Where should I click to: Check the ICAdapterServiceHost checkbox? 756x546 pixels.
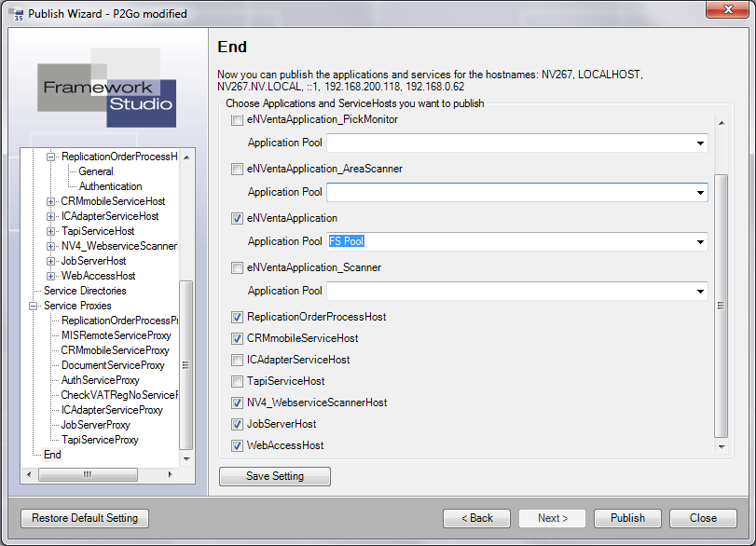237,360
